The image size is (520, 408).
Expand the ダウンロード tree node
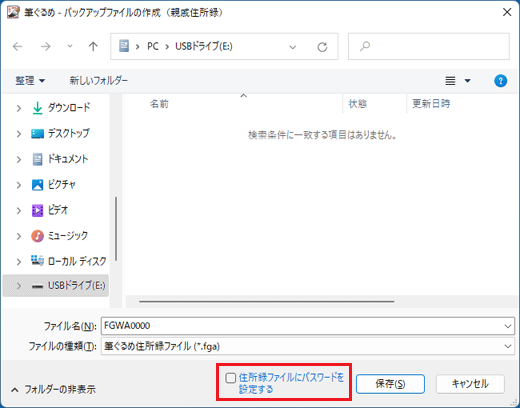click(19, 108)
